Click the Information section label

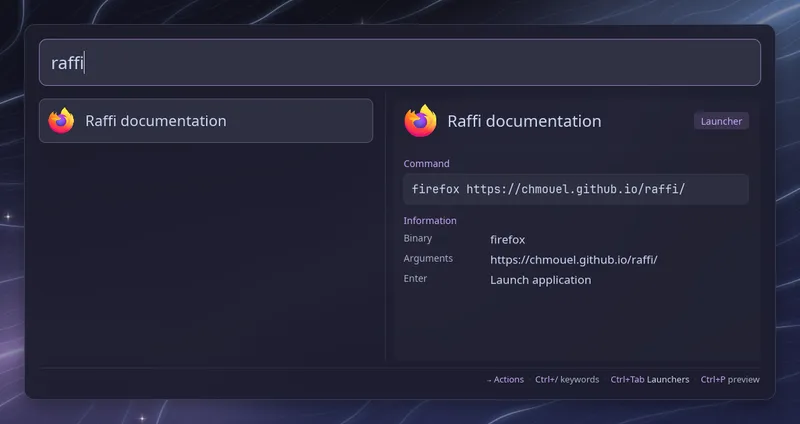(430, 221)
